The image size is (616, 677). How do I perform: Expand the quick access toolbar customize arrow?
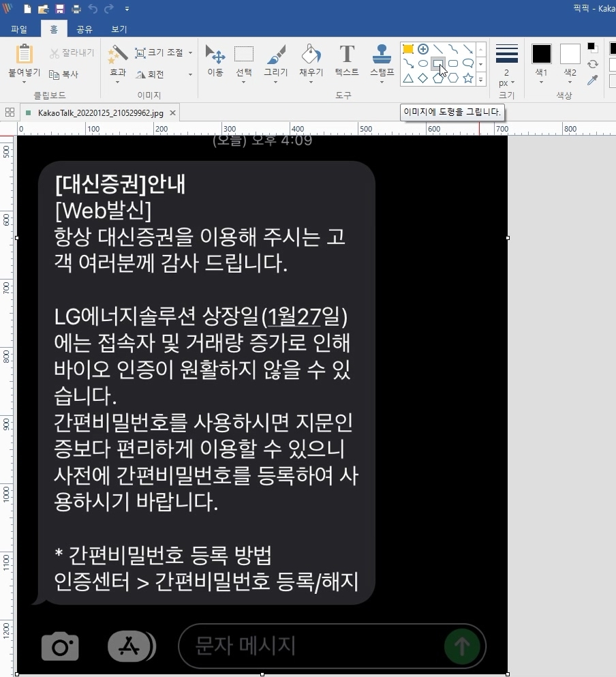coord(127,9)
